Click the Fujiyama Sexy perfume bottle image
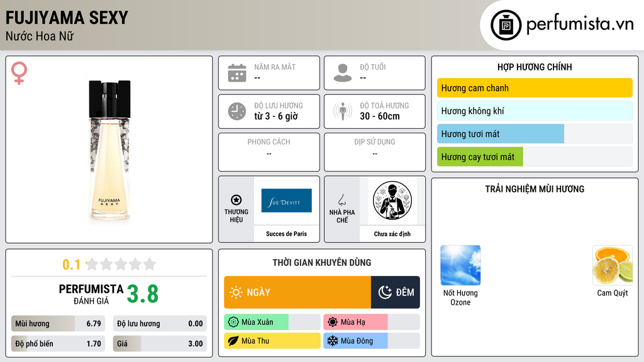This screenshot has height=362, width=644. click(109, 152)
